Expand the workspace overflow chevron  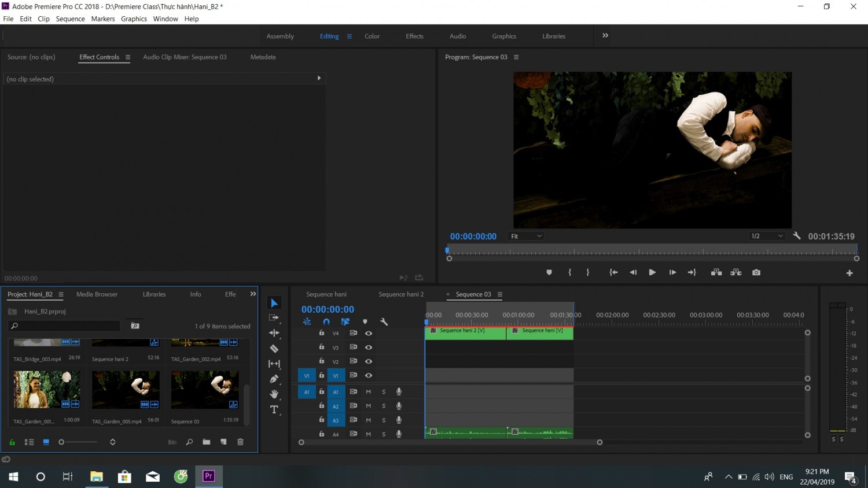pyautogui.click(x=605, y=35)
